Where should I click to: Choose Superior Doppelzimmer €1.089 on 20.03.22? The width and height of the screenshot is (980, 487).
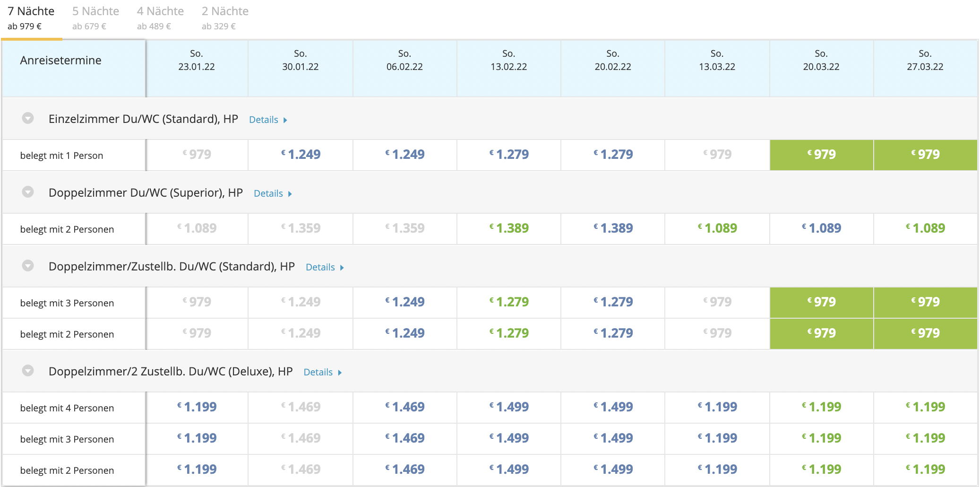pos(821,228)
